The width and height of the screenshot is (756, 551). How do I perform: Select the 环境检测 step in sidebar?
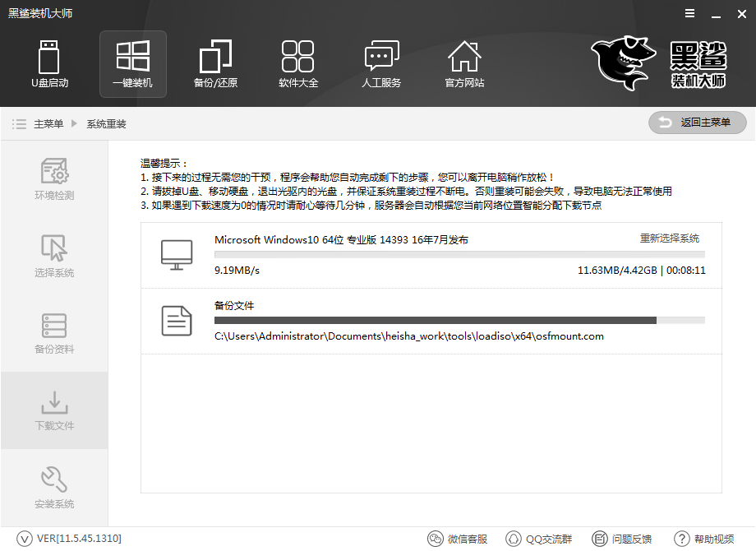click(54, 179)
